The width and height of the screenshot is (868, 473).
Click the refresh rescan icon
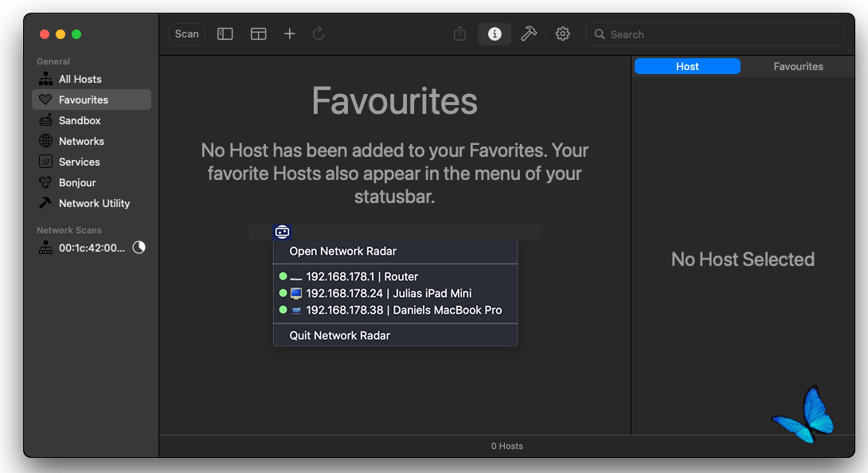point(319,33)
